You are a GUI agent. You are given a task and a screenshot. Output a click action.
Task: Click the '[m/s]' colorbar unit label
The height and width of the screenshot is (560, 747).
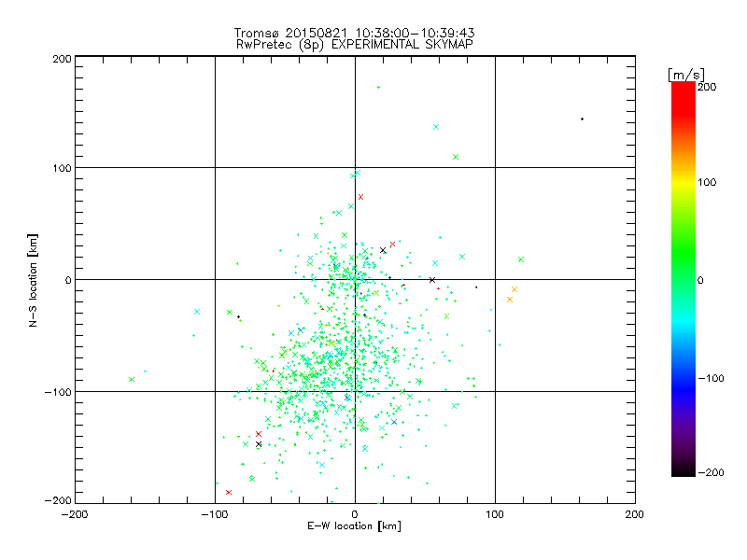tap(685, 75)
